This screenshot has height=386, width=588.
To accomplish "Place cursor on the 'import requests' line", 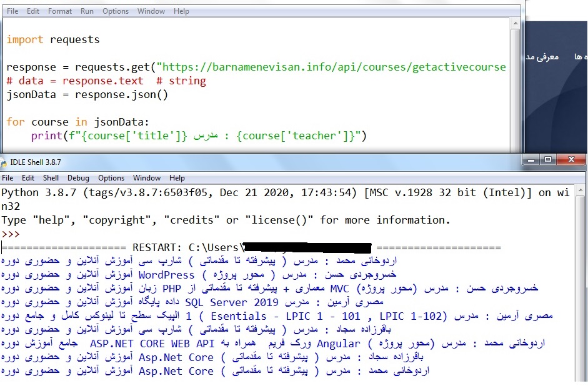I will tap(53, 39).
